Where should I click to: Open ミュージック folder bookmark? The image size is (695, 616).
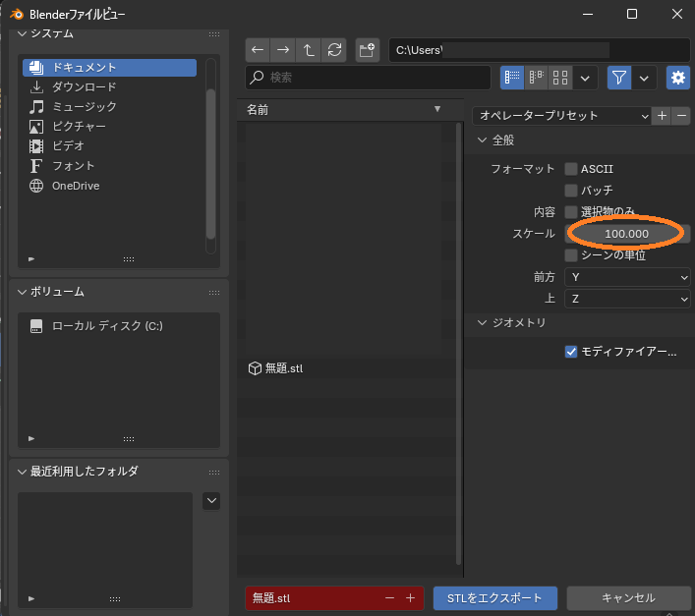(x=109, y=107)
